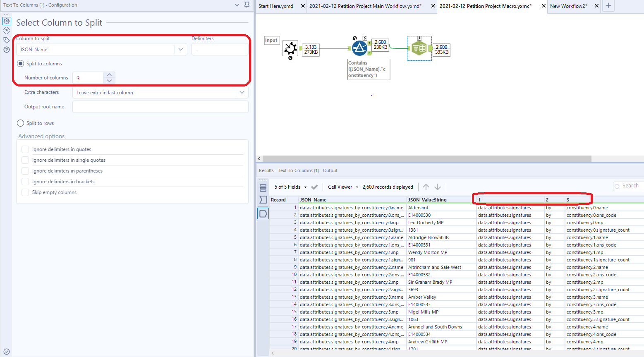Click column header 1 in results
The width and height of the screenshot is (644, 357).
510,200
